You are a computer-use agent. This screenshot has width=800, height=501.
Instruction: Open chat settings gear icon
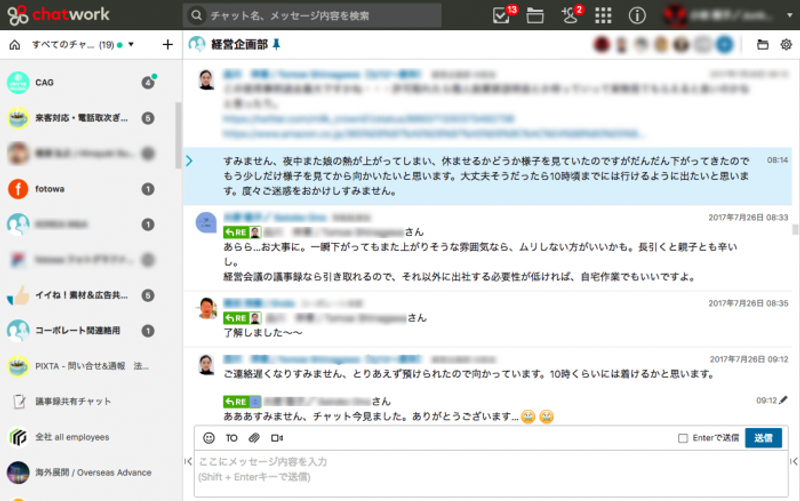786,44
